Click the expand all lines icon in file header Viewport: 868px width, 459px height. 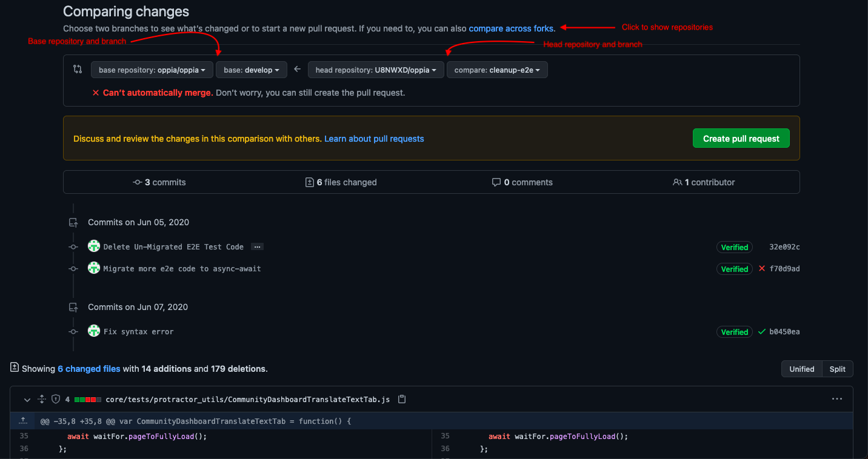pyautogui.click(x=42, y=400)
